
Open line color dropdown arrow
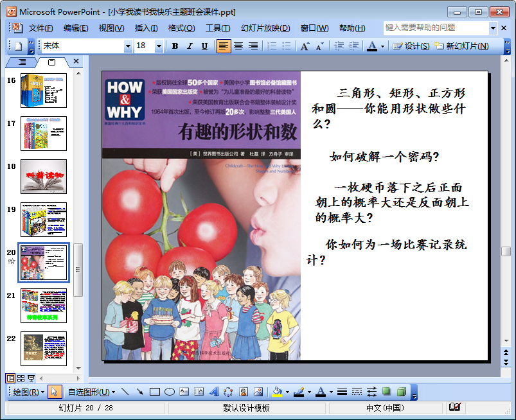pyautogui.click(x=309, y=392)
